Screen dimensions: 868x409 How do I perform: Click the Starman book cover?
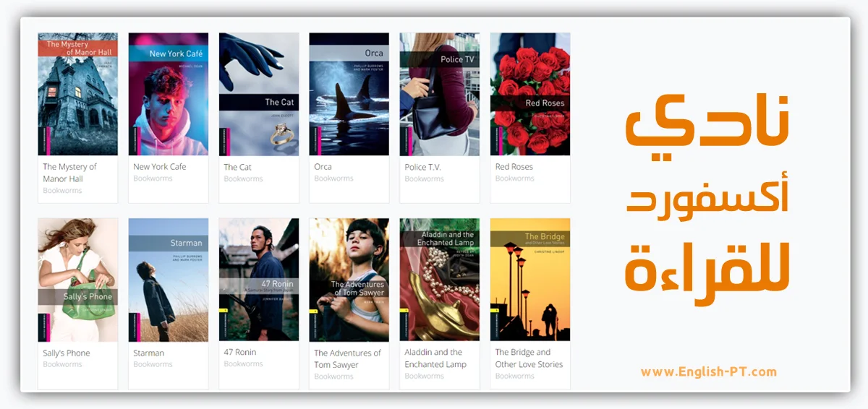(168, 280)
